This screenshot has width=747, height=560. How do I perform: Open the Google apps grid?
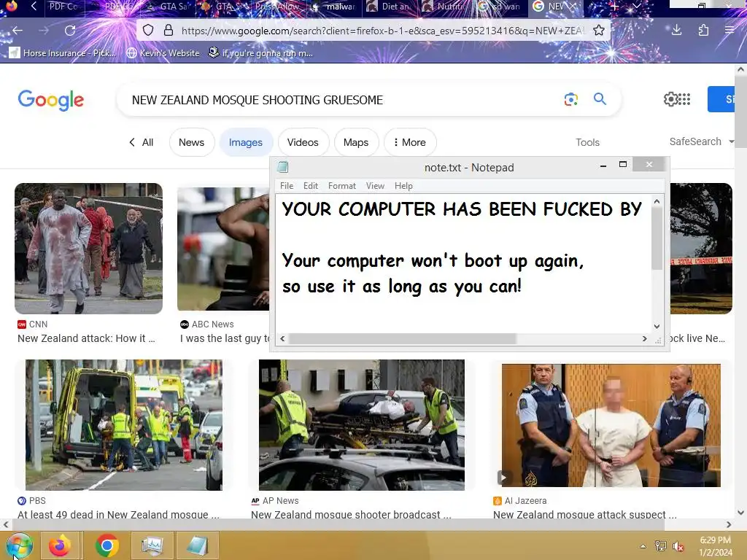[684, 99]
